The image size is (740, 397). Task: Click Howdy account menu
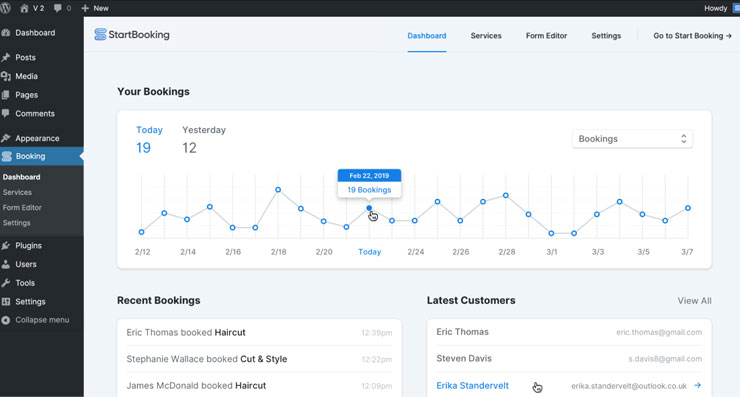click(x=715, y=8)
